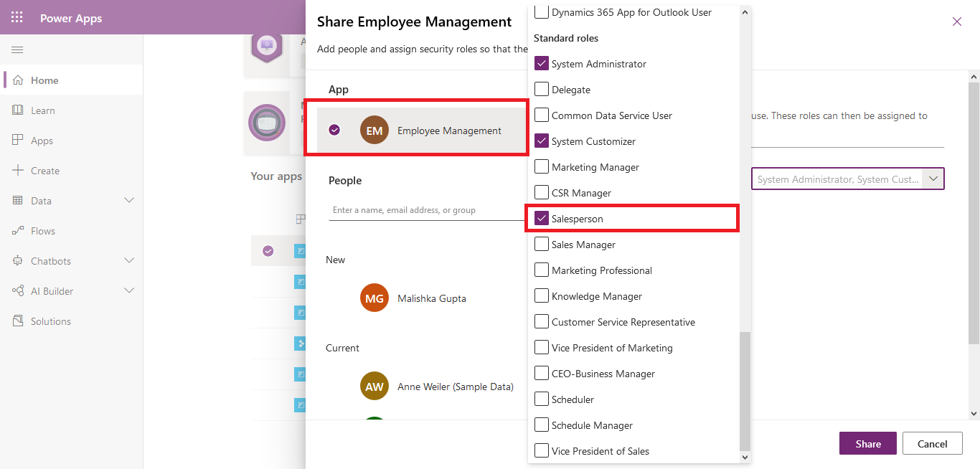Check the CSR Manager role
The image size is (980, 469).
pos(542,192)
